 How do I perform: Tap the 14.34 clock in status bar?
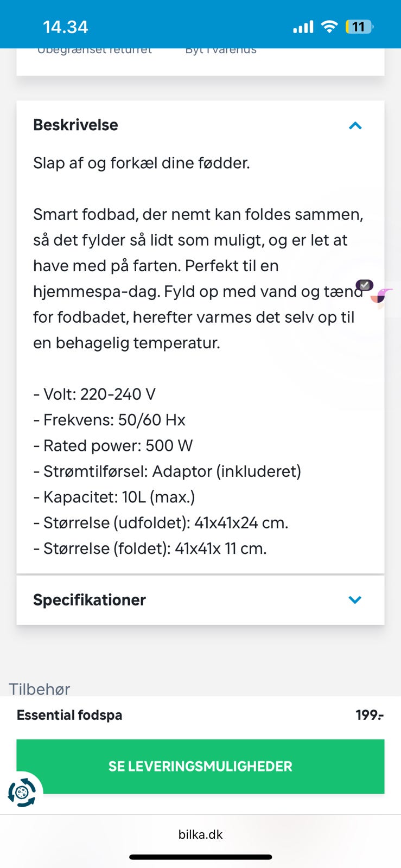point(65,27)
